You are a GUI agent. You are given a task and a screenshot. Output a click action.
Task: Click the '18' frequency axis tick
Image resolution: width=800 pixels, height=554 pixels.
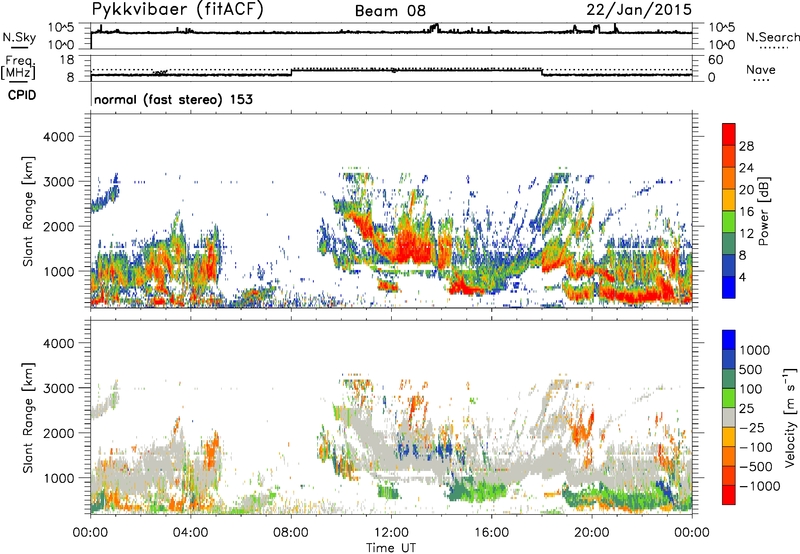coord(67,60)
